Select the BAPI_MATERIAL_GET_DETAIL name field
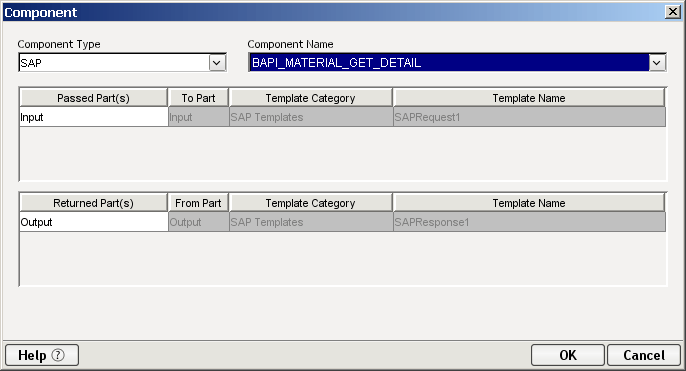 click(x=449, y=63)
